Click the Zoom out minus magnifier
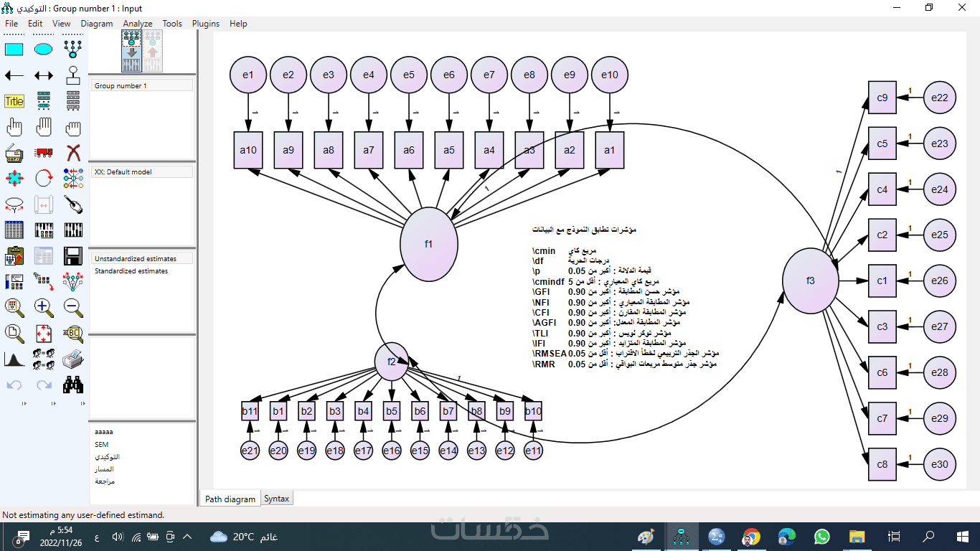This screenshot has width=980, height=551. 72,307
